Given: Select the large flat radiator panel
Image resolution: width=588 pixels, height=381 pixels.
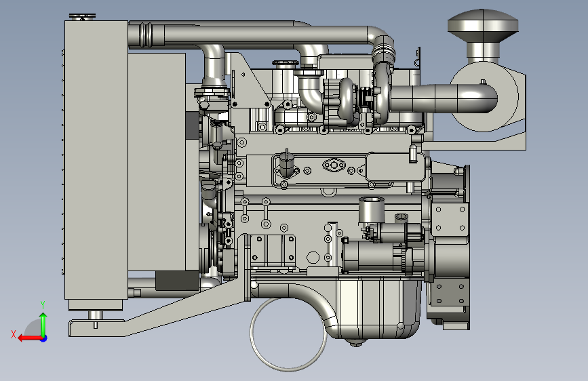Looking at the screenshot, I should tap(96, 159).
